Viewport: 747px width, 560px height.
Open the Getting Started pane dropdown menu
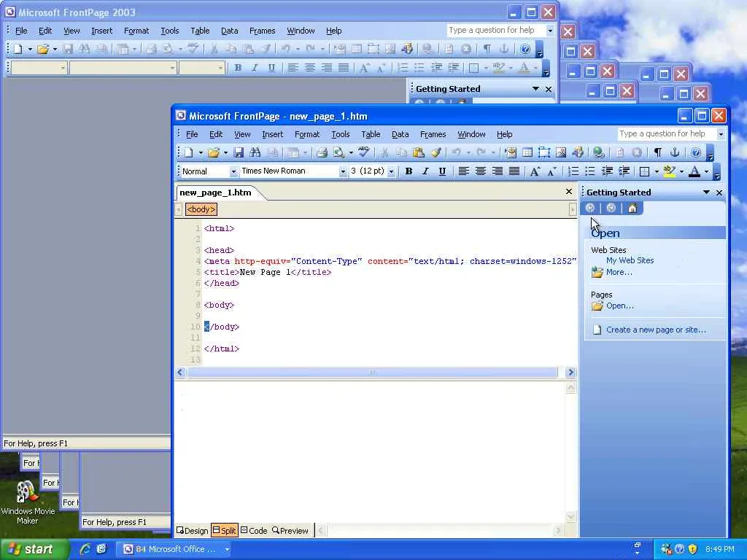click(706, 192)
